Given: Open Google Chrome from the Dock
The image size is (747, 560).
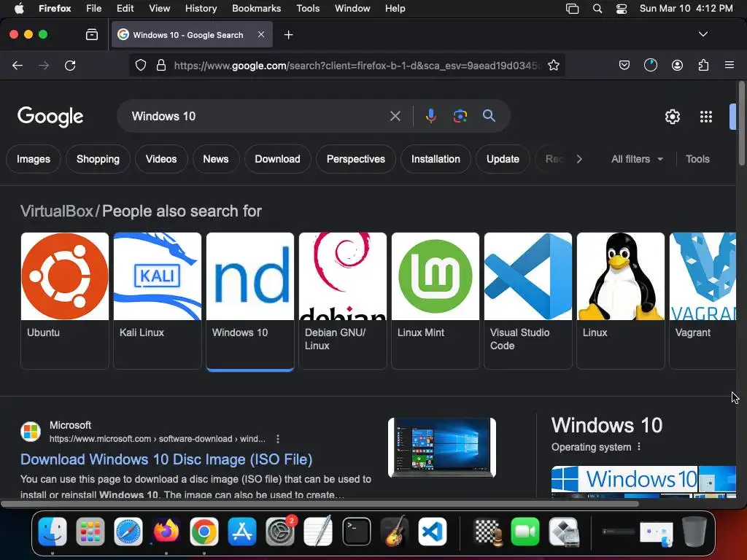Looking at the screenshot, I should pos(204,532).
